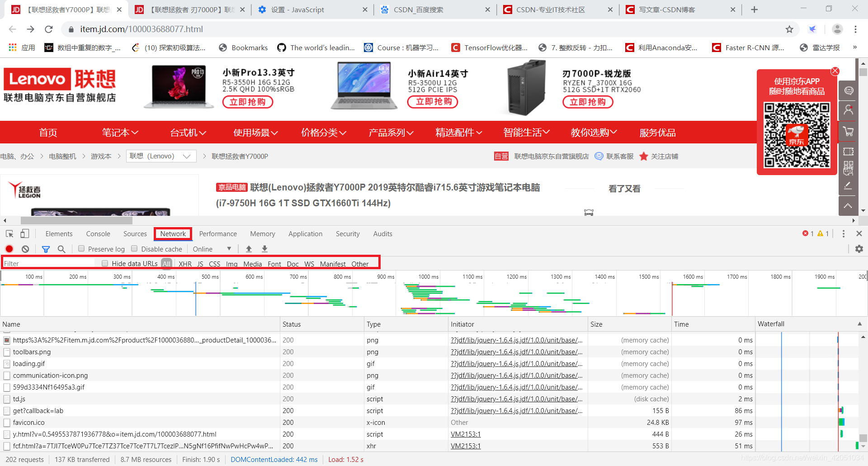Click the Filter input field in Network panel

pyautogui.click(x=45, y=263)
